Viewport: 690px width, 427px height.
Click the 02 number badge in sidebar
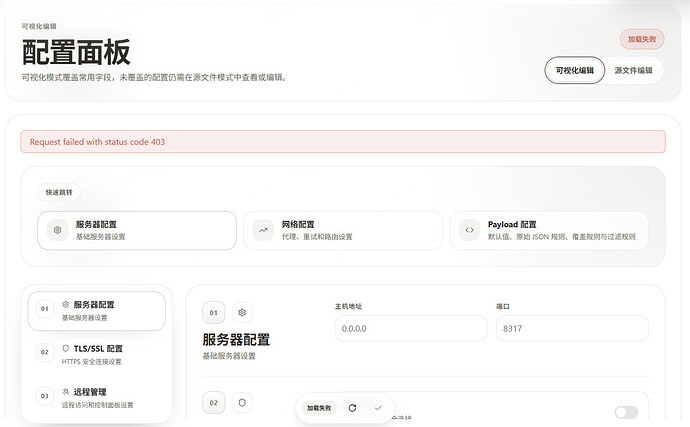(45, 353)
